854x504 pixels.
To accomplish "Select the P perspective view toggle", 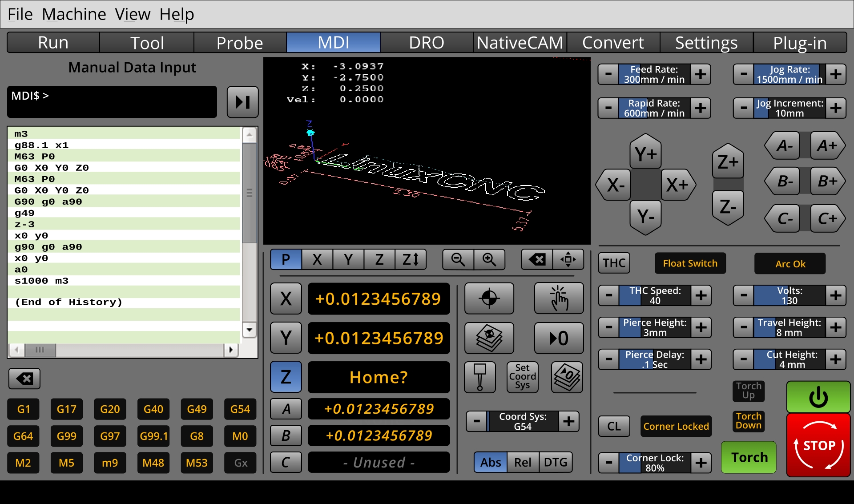I will [286, 259].
